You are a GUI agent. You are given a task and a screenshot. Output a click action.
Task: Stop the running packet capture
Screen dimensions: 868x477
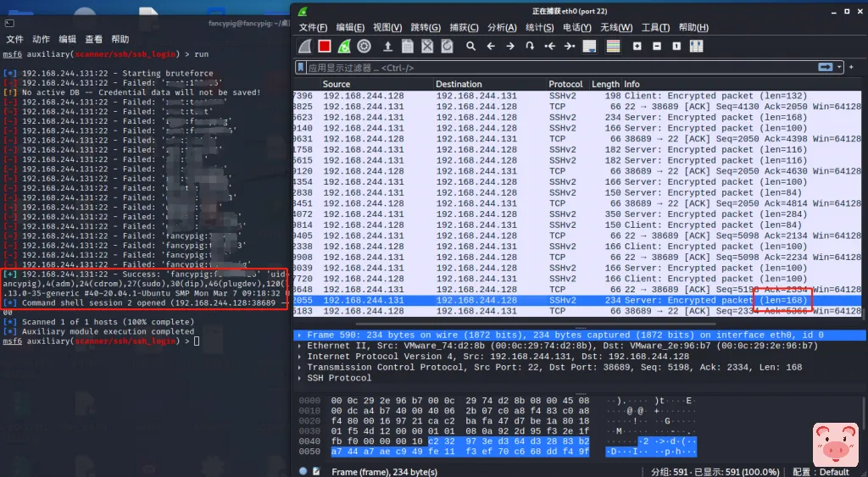pyautogui.click(x=324, y=47)
